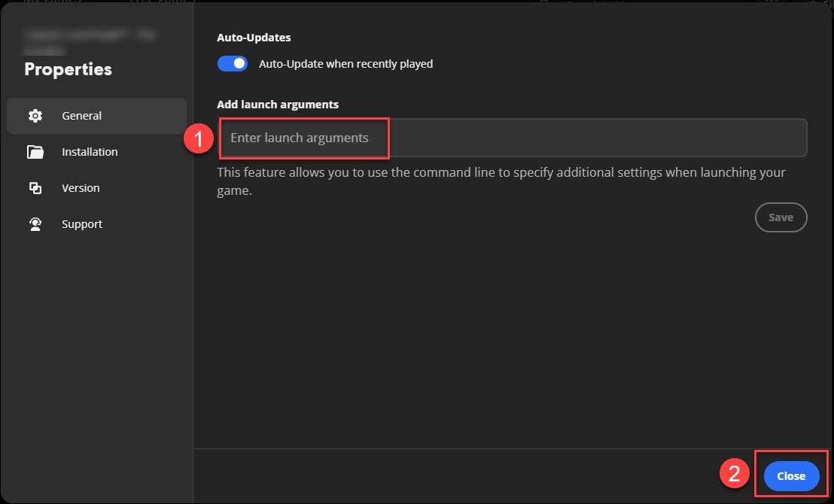The image size is (834, 504).
Task: Click the red number 1 badge
Action: pyautogui.click(x=199, y=138)
